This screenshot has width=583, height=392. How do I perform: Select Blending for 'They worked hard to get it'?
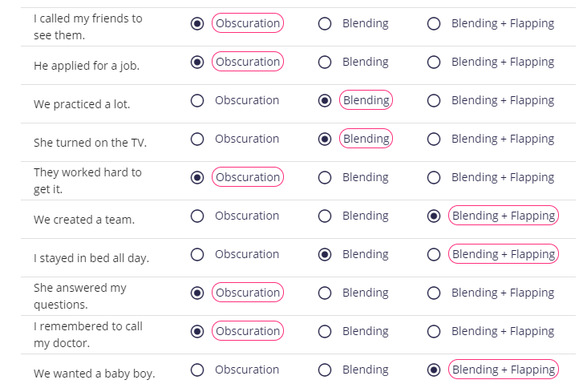(325, 178)
